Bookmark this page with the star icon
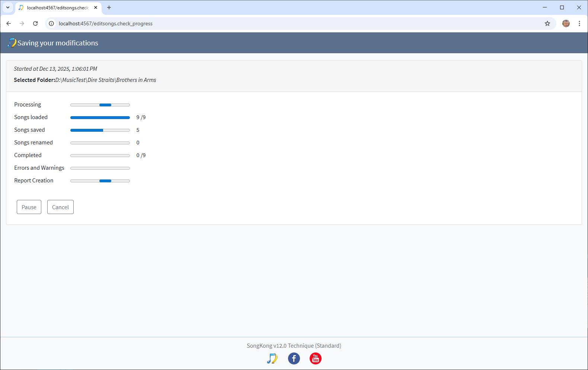Image resolution: width=588 pixels, height=370 pixels. pyautogui.click(x=547, y=23)
